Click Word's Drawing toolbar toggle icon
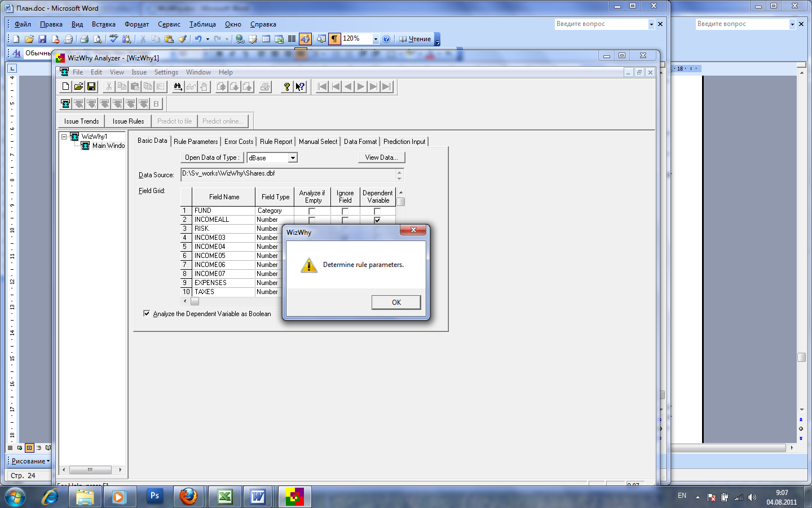This screenshot has width=812, height=508. [305, 39]
